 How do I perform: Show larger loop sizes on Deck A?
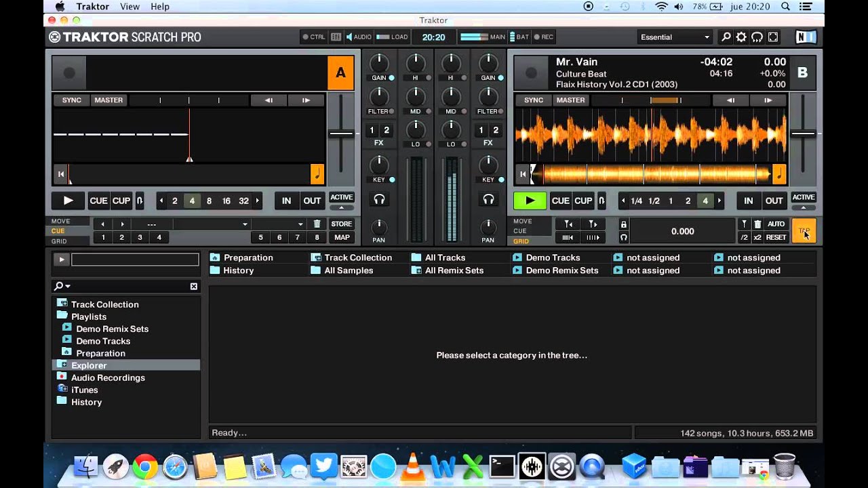point(257,201)
